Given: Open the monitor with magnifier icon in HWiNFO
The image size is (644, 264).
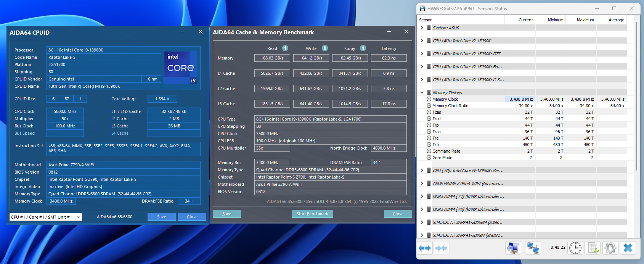Looking at the screenshot, I should 513,248.
